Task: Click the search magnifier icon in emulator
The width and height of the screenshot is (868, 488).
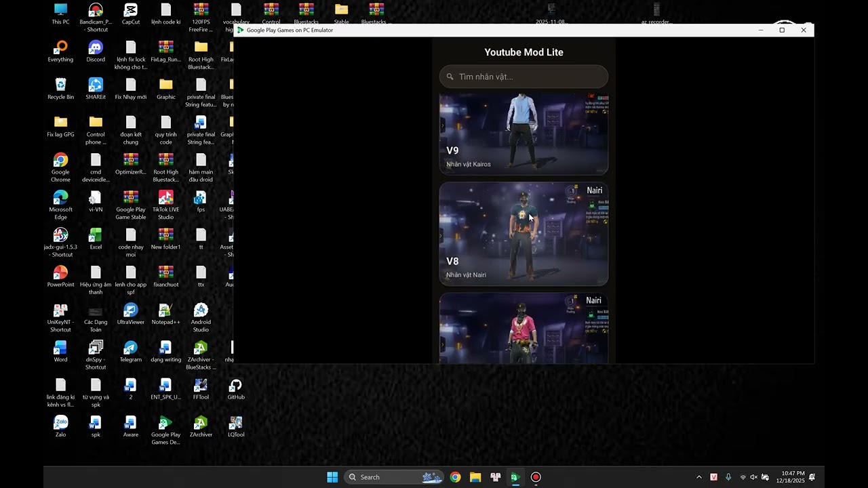Action: click(450, 77)
